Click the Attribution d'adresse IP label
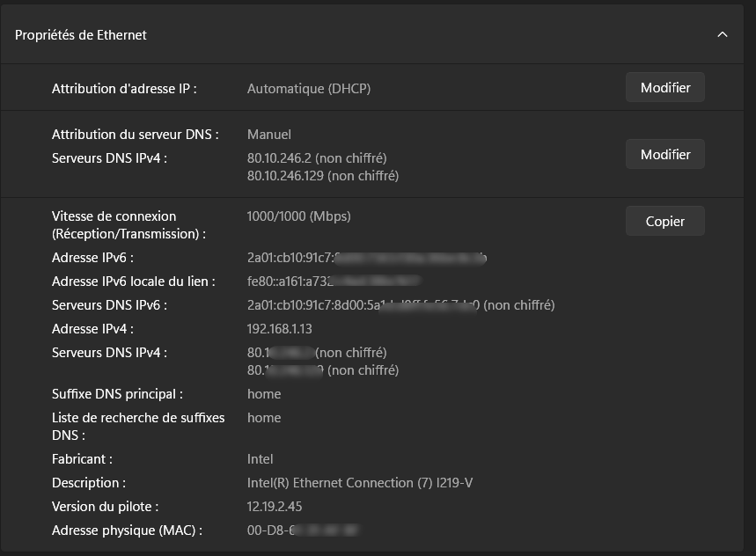The image size is (756, 556). point(124,89)
